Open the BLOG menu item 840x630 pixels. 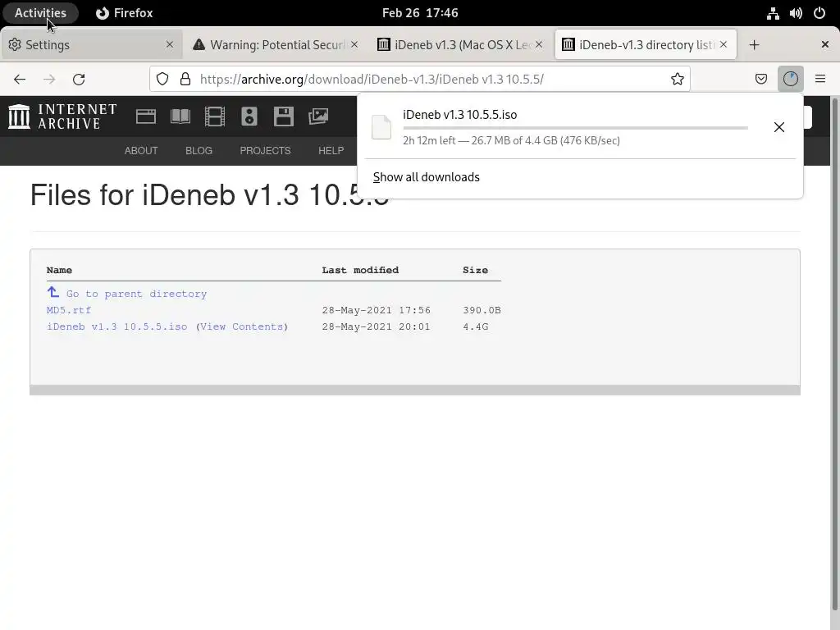(199, 151)
